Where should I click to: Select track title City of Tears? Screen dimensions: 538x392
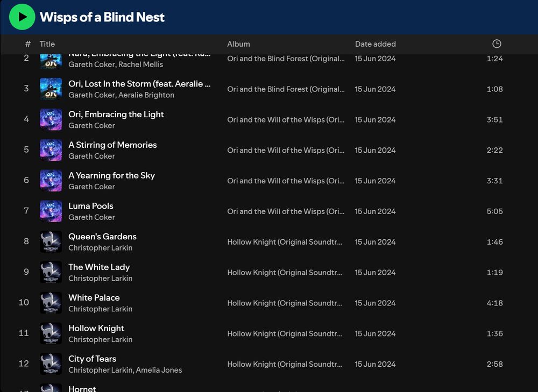click(x=92, y=358)
